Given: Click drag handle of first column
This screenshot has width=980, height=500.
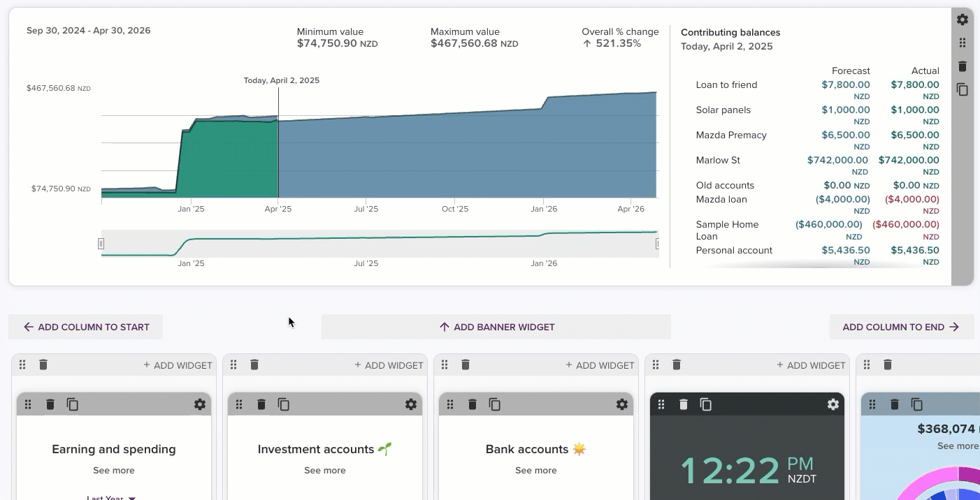Looking at the screenshot, I should coord(22,365).
